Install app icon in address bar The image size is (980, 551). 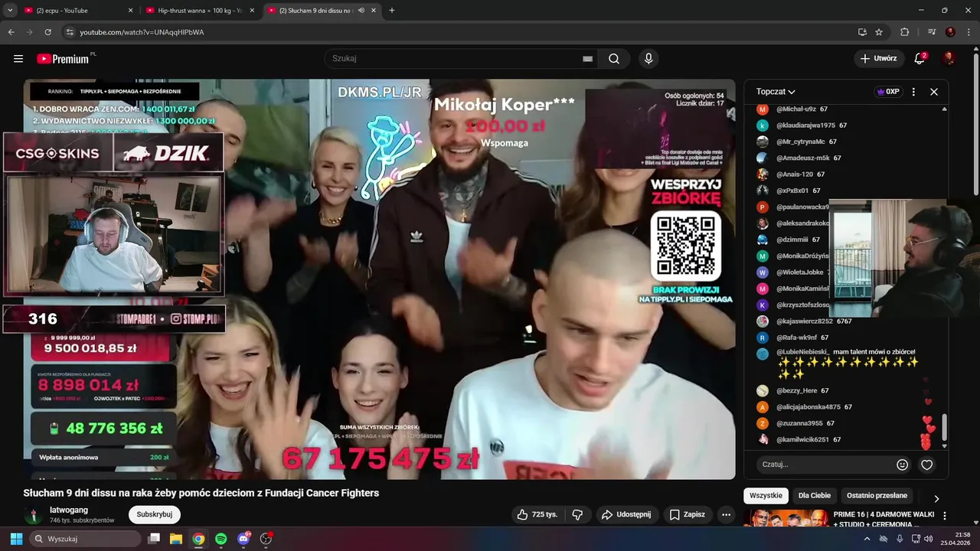(x=862, y=32)
